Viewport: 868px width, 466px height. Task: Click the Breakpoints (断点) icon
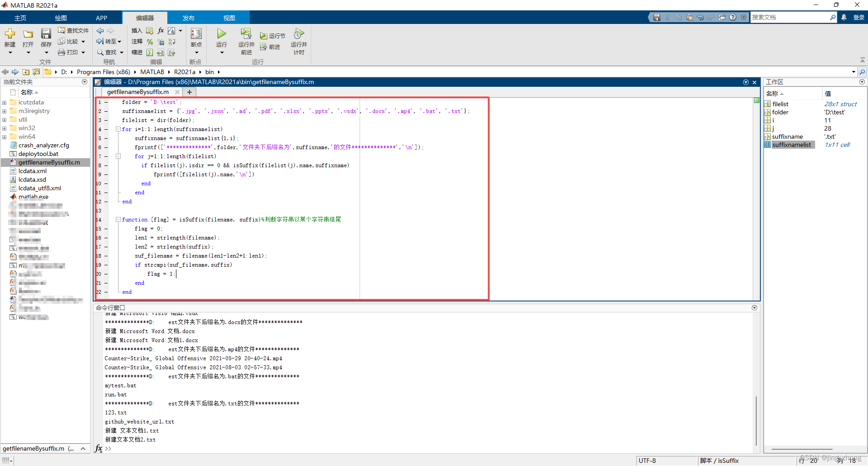[196, 34]
